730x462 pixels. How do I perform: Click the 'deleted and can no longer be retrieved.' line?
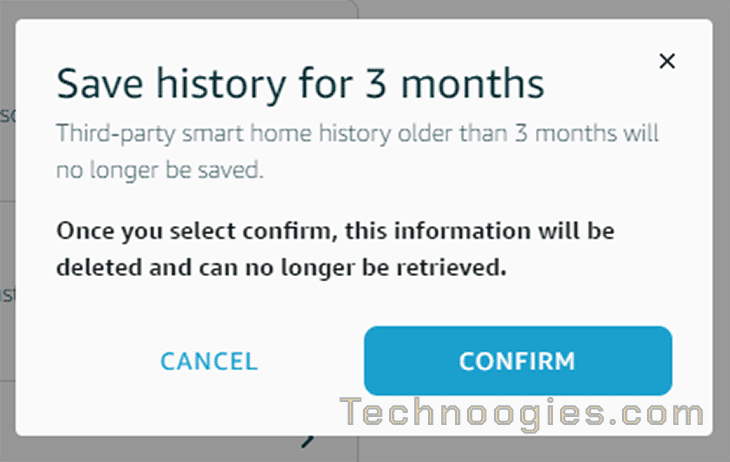pyautogui.click(x=281, y=268)
